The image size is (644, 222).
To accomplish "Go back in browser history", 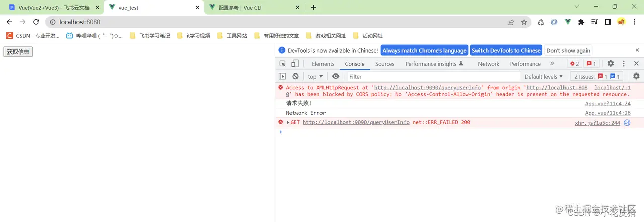I will pos(9,22).
